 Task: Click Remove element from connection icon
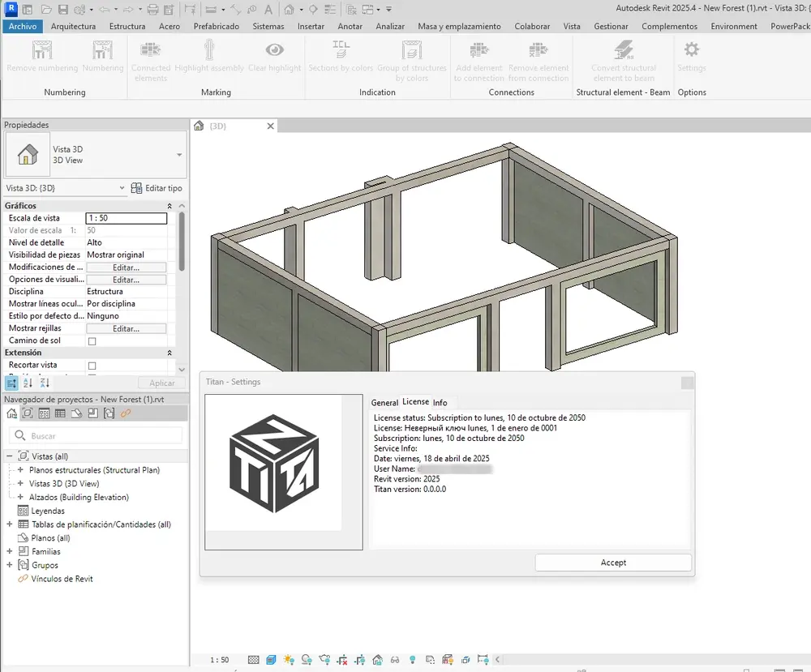coord(539,50)
